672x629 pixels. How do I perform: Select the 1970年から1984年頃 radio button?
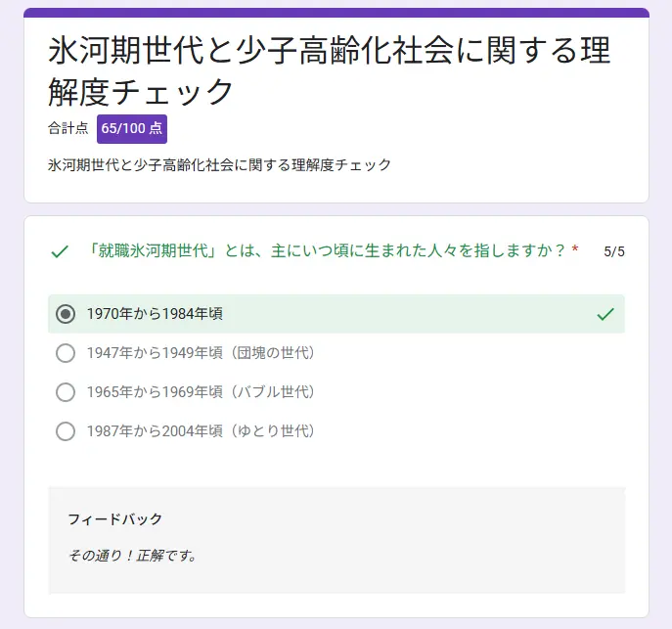[66, 314]
